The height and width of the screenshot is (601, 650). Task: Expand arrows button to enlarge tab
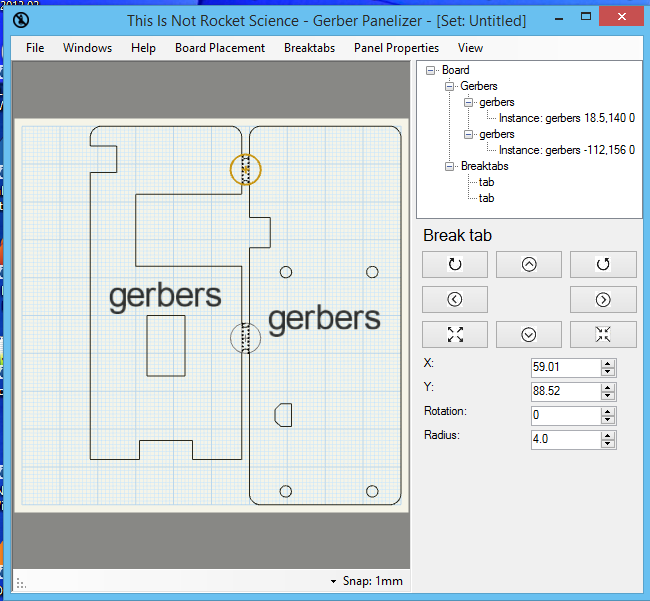pyautogui.click(x=455, y=334)
